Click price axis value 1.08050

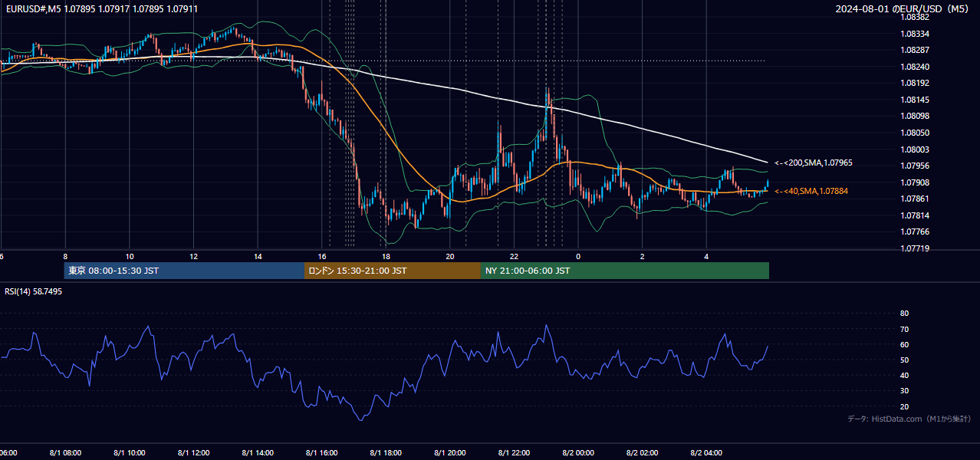tap(915, 133)
